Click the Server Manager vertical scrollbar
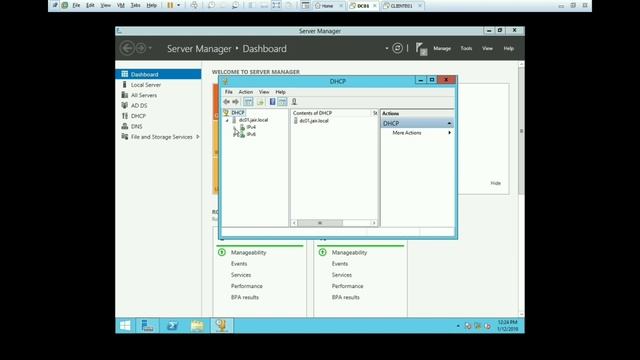The image size is (640, 360). tap(521, 131)
